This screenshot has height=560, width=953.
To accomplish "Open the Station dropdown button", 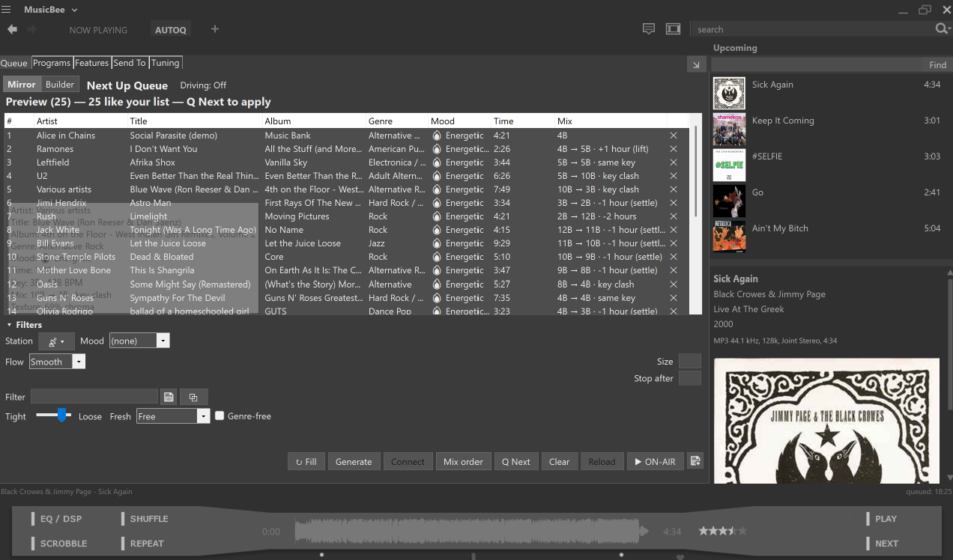I will pyautogui.click(x=56, y=341).
